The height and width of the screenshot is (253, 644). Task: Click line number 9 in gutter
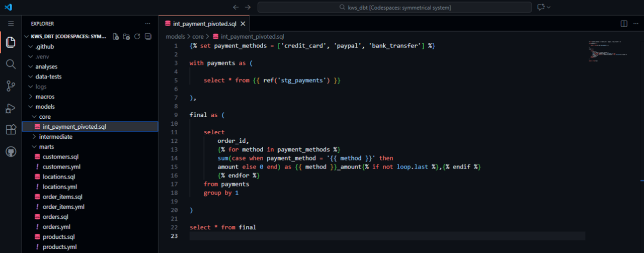[175, 115]
